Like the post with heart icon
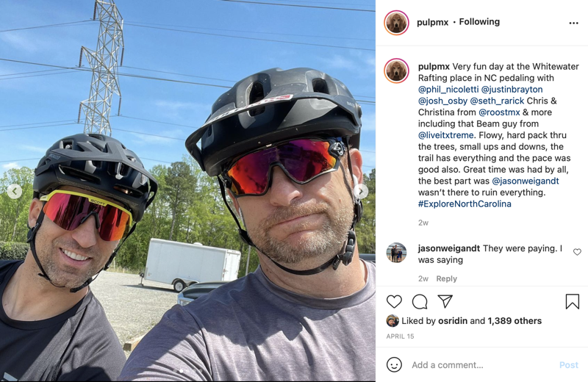The width and height of the screenshot is (588, 382). 394,301
